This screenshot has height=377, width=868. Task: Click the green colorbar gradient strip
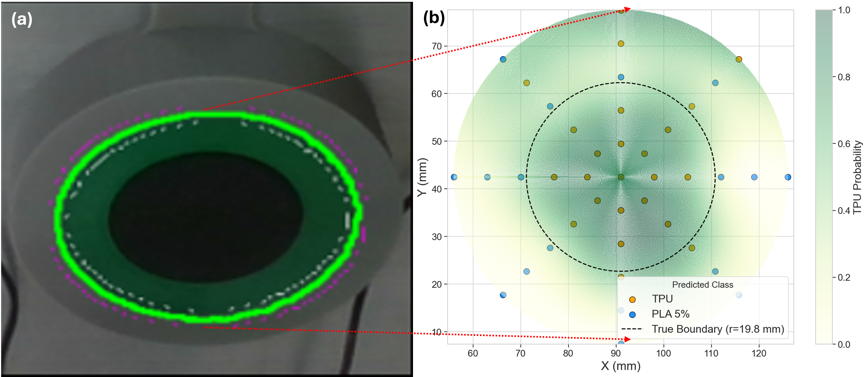coord(823,177)
